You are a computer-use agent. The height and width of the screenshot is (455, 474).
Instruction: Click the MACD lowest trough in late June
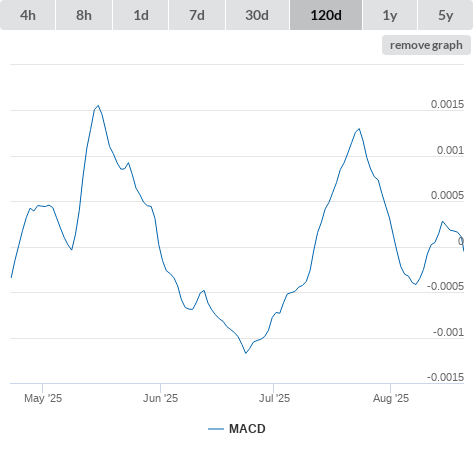coord(246,353)
